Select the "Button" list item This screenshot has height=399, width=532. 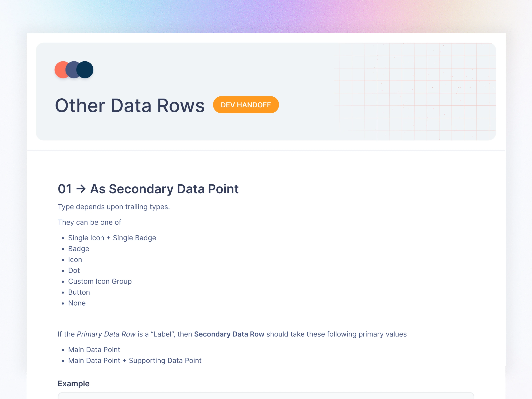[x=79, y=292]
